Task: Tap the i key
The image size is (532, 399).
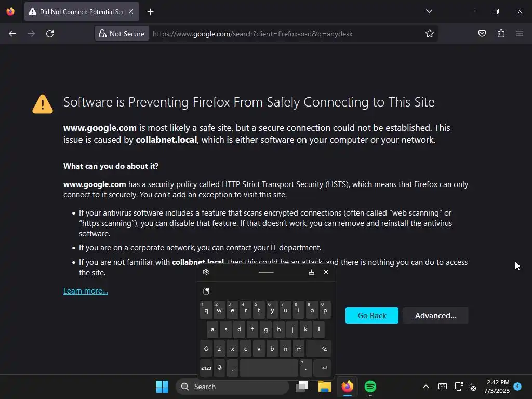Action: point(299,310)
